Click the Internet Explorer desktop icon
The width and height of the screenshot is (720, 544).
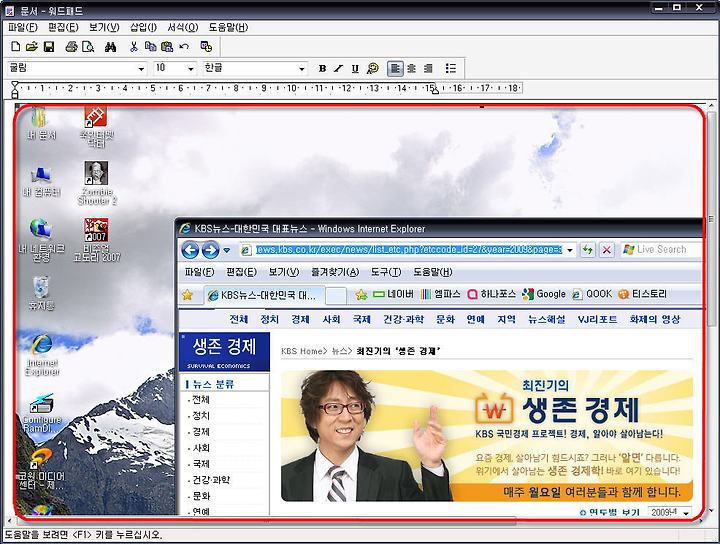tap(42, 355)
